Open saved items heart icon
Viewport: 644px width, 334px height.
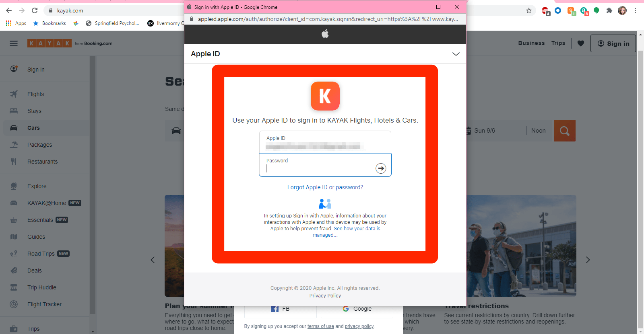click(581, 43)
